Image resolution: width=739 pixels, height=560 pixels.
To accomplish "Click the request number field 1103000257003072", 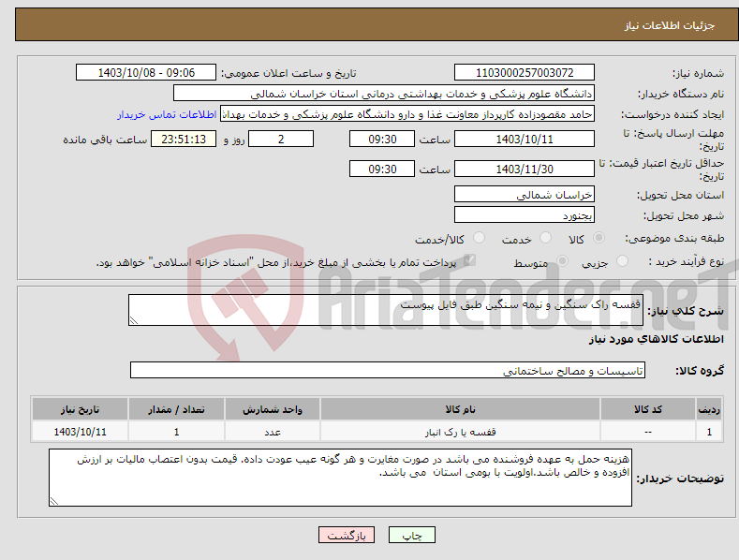I will pyautogui.click(x=525, y=73).
